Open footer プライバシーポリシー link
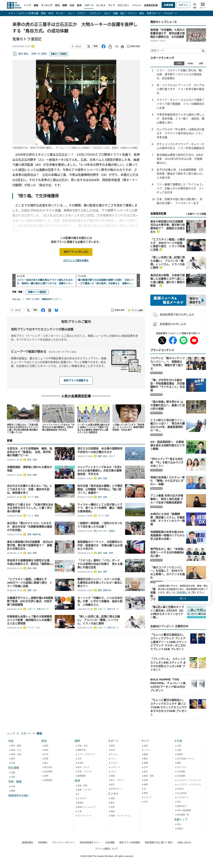 (x=63, y=842)
